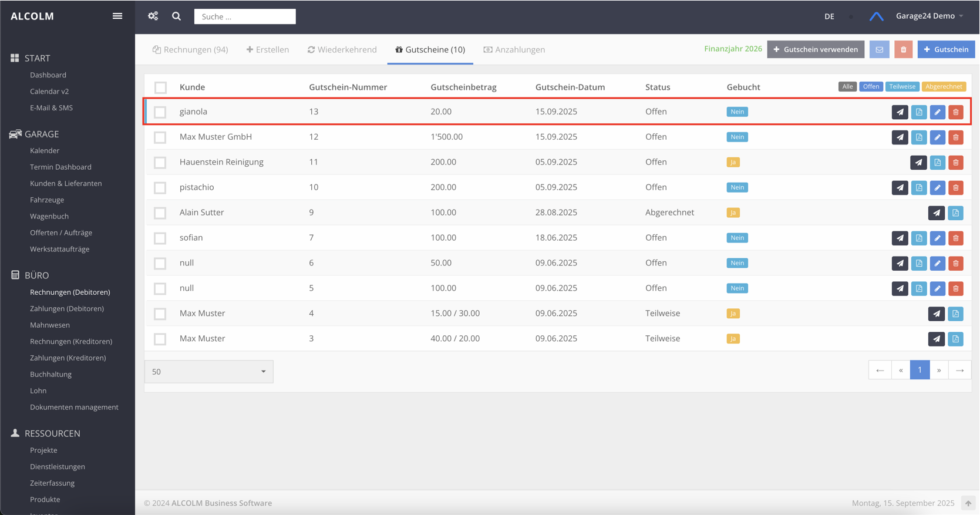Click the envelope email button in toolbar
The height and width of the screenshot is (515, 980).
879,50
